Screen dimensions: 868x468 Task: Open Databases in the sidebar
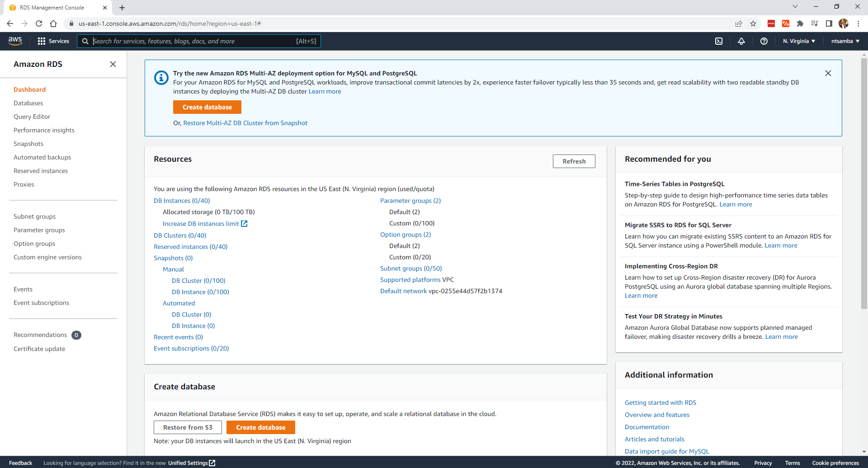28,103
